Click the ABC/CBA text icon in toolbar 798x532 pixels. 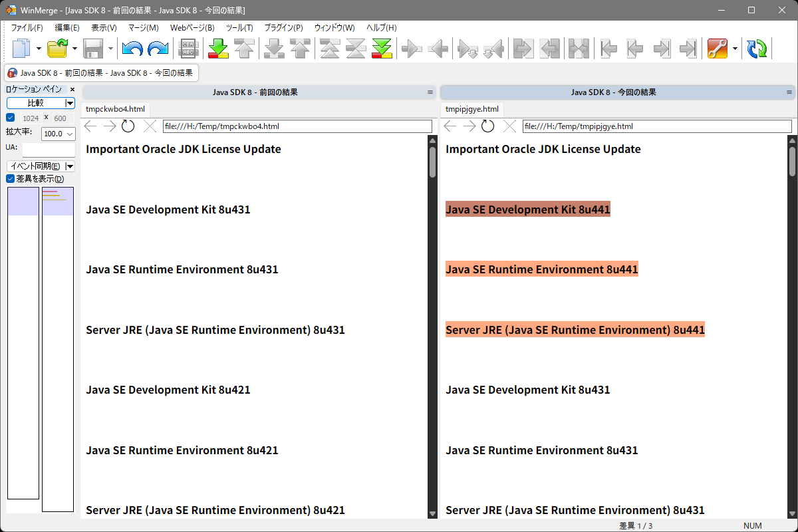tap(188, 49)
